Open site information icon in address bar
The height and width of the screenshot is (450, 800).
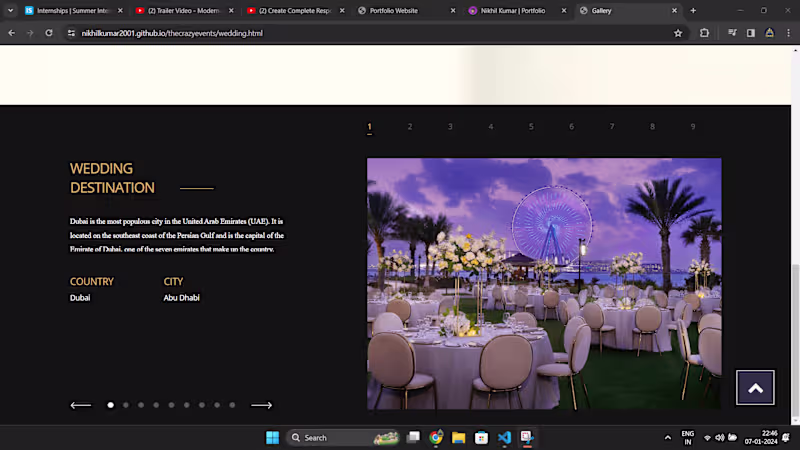pyautogui.click(x=71, y=33)
